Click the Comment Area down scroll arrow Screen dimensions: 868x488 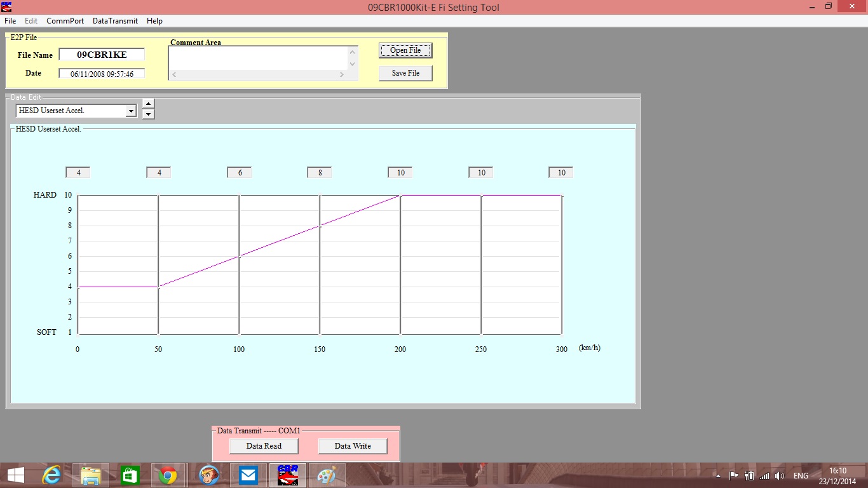tap(353, 64)
